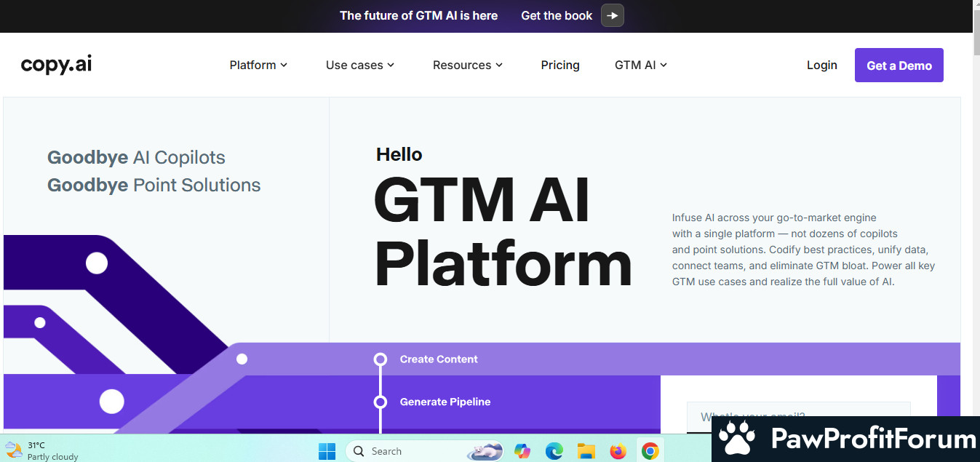
Task: Click the GTM AI Platform heading
Action: (503, 232)
